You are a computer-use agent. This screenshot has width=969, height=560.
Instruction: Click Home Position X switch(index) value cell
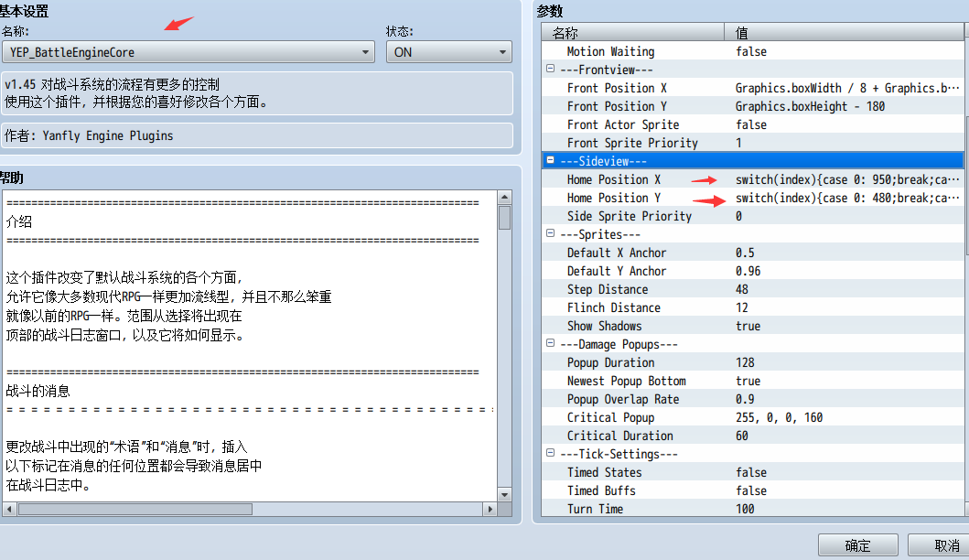[x=846, y=180]
